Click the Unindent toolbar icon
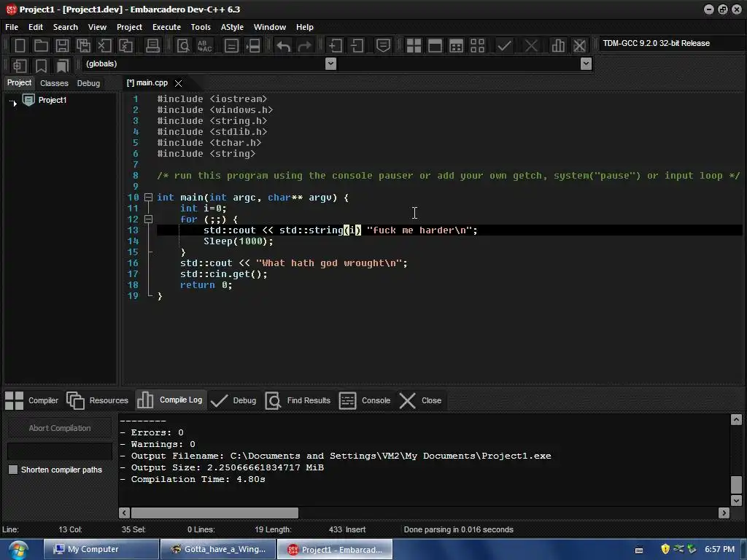The width and height of the screenshot is (747, 560). click(357, 46)
